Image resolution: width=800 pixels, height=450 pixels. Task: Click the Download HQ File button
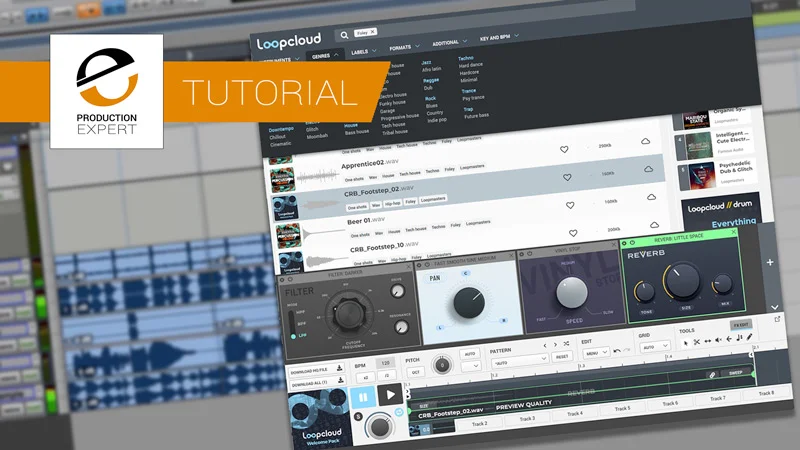[315, 370]
